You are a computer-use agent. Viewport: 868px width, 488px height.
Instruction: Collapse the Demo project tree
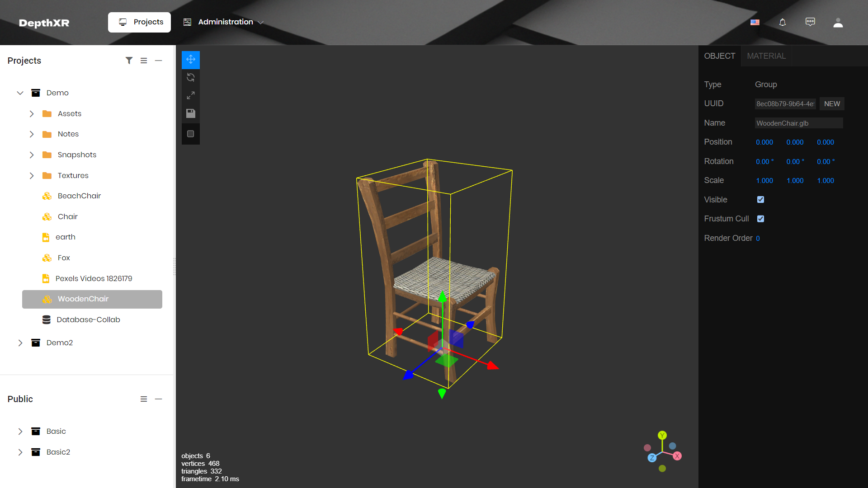pyautogui.click(x=20, y=93)
